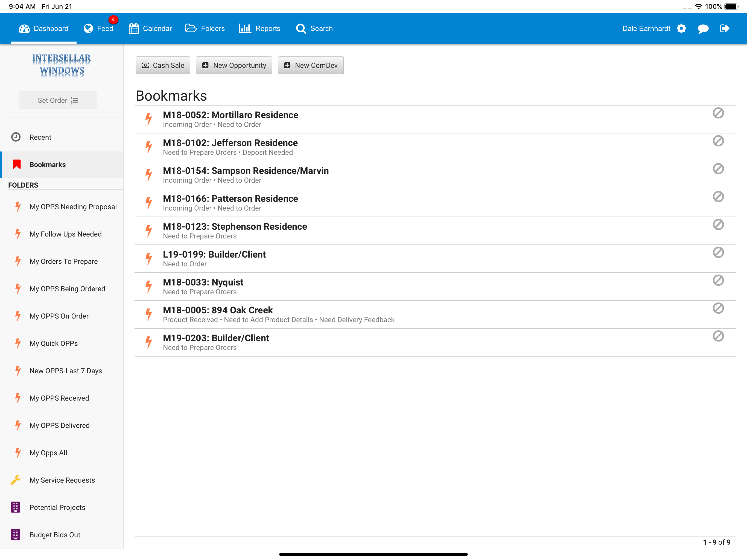The image size is (747, 560).
Task: Click the logout arrow icon
Action: (x=724, y=28)
